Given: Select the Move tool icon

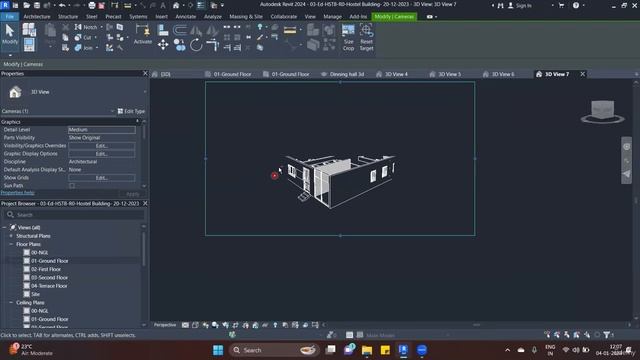Looking at the screenshot, I should click(x=163, y=45).
